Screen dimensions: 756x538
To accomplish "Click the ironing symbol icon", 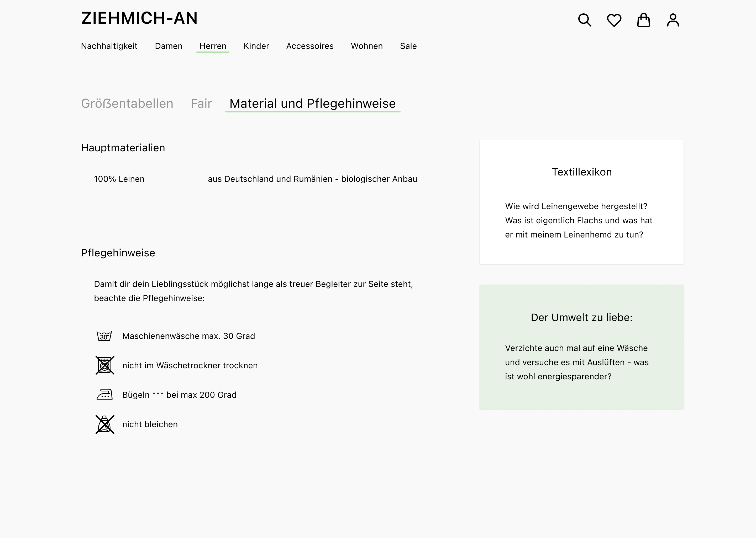I will click(104, 395).
